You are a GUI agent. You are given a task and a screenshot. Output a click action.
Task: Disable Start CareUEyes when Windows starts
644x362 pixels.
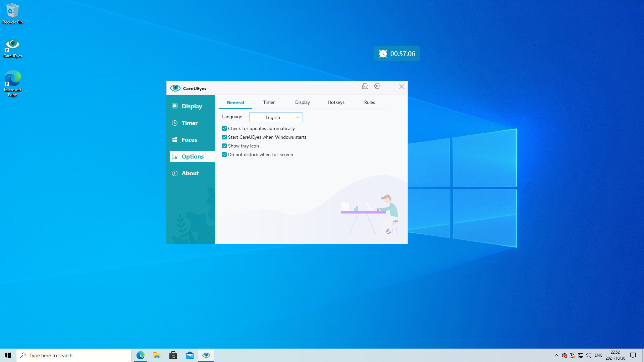click(x=224, y=137)
